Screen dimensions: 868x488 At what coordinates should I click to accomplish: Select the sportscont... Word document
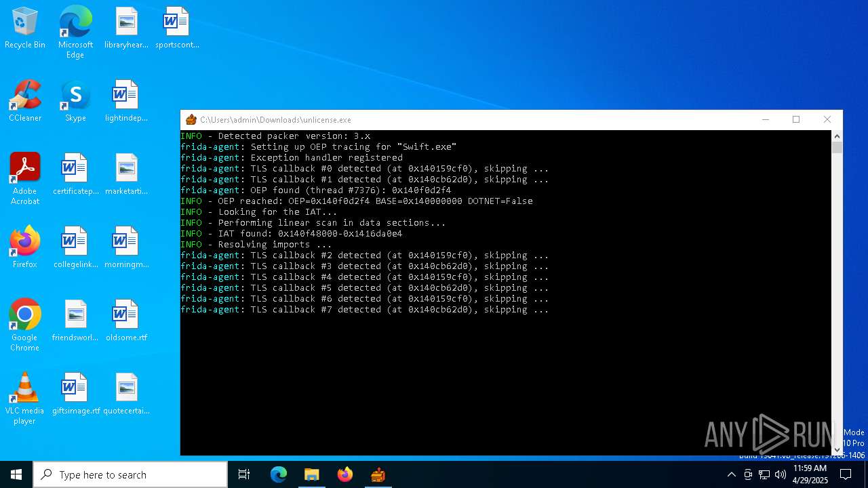tap(177, 28)
